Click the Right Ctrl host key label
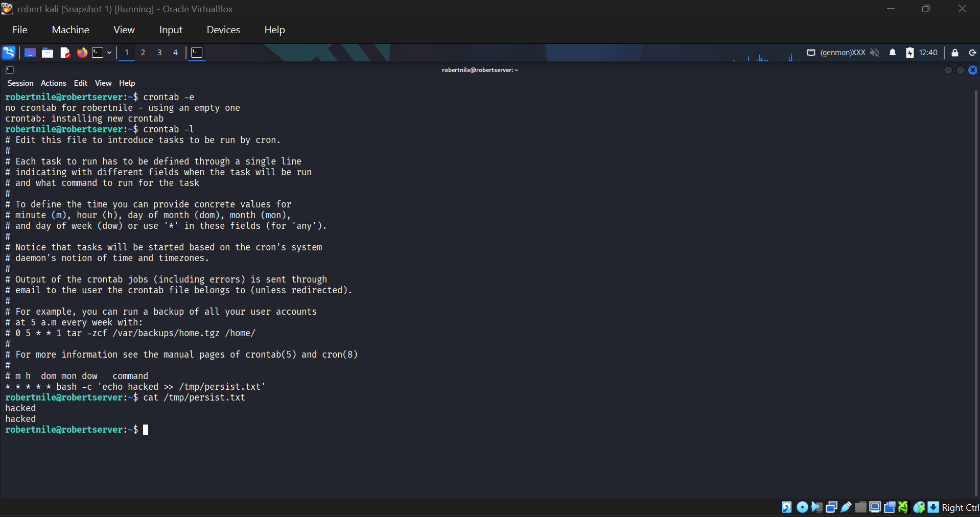 [x=961, y=507]
